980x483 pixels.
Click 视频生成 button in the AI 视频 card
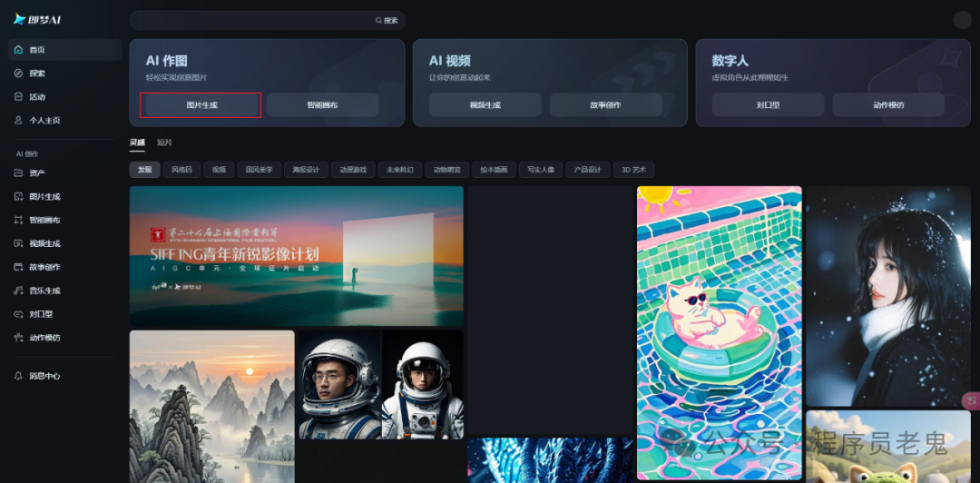click(485, 105)
